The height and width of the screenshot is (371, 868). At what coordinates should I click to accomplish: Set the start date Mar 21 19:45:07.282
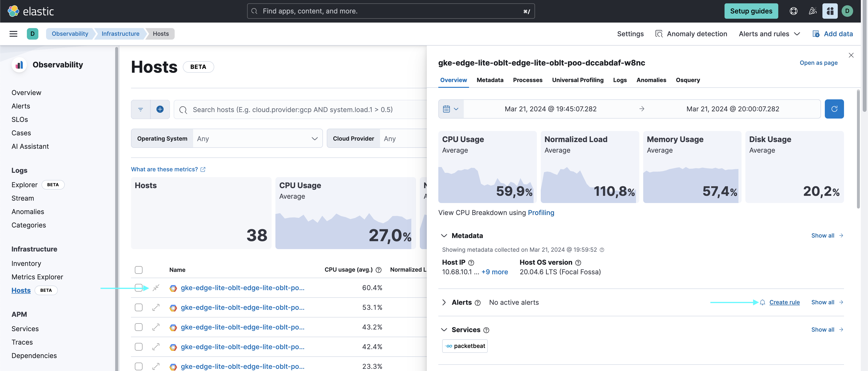coord(550,109)
